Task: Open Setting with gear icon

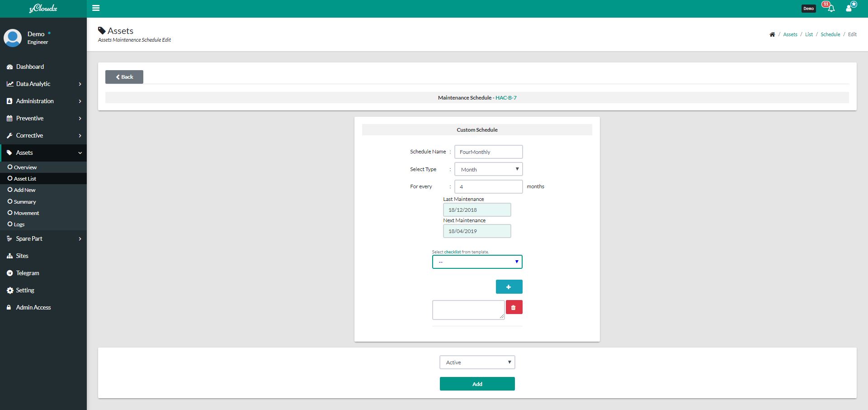Action: [25, 290]
